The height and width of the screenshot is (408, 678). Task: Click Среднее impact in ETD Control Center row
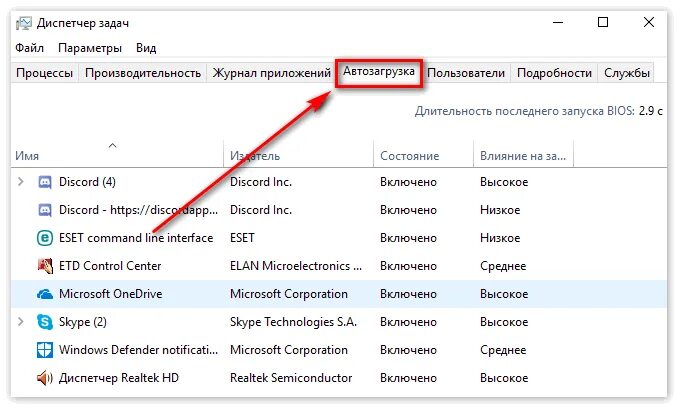[503, 266]
